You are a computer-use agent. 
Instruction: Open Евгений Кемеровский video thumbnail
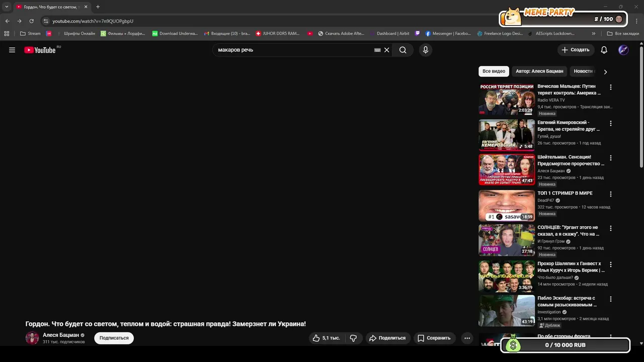pyautogui.click(x=507, y=135)
